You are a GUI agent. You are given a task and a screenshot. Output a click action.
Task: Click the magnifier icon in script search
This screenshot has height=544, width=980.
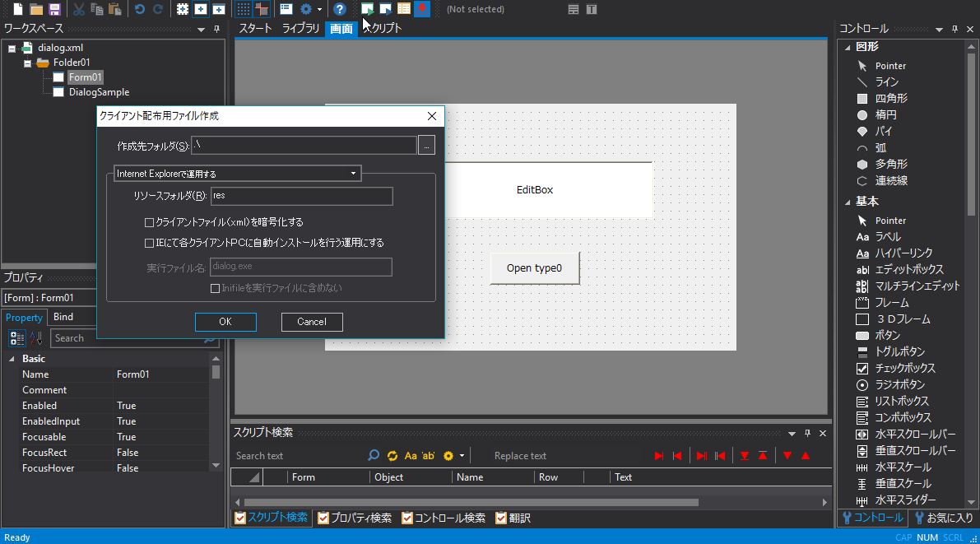coord(374,456)
